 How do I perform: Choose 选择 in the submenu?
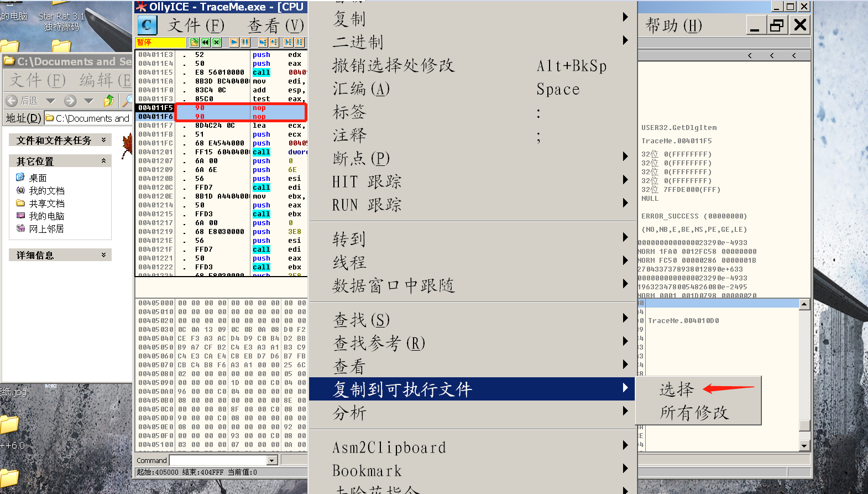(x=698, y=389)
